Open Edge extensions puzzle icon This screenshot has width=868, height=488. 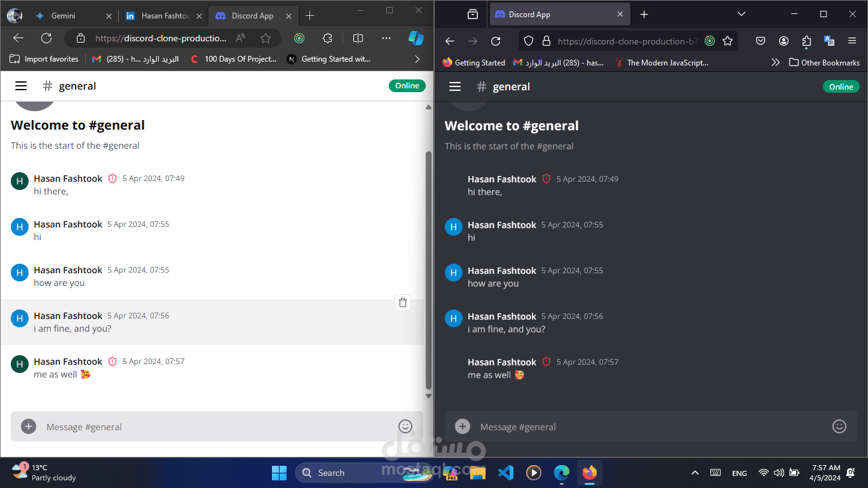point(327,38)
